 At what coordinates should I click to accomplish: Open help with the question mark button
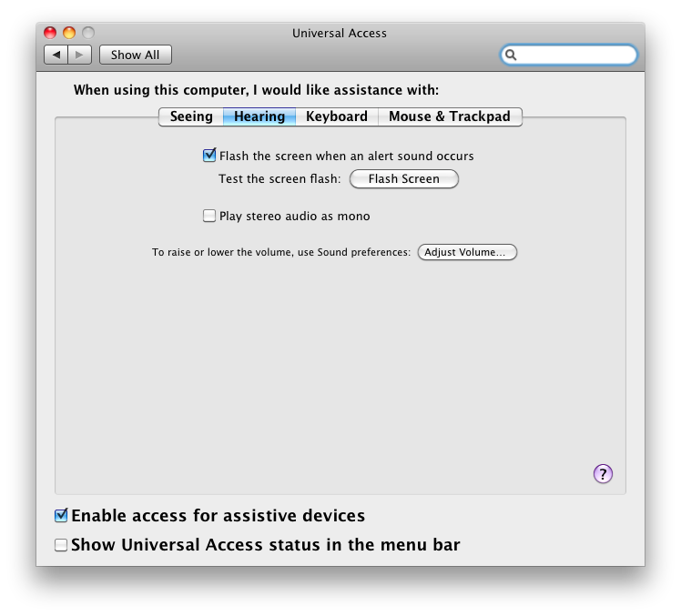tap(603, 474)
